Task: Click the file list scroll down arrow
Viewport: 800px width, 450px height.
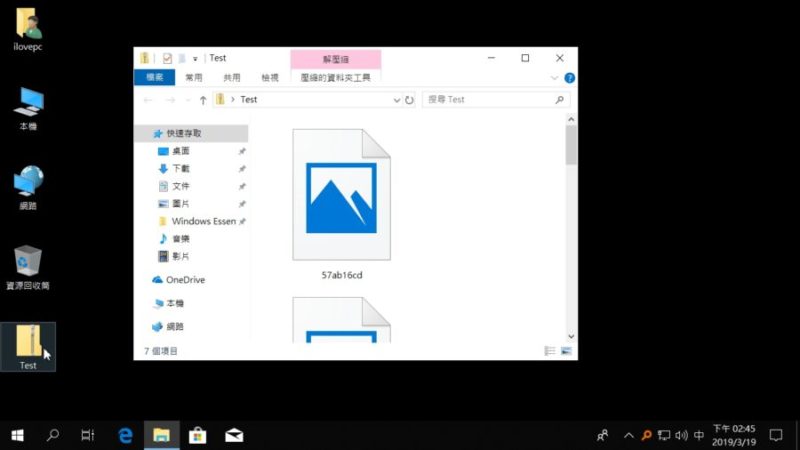Action: click(x=571, y=336)
